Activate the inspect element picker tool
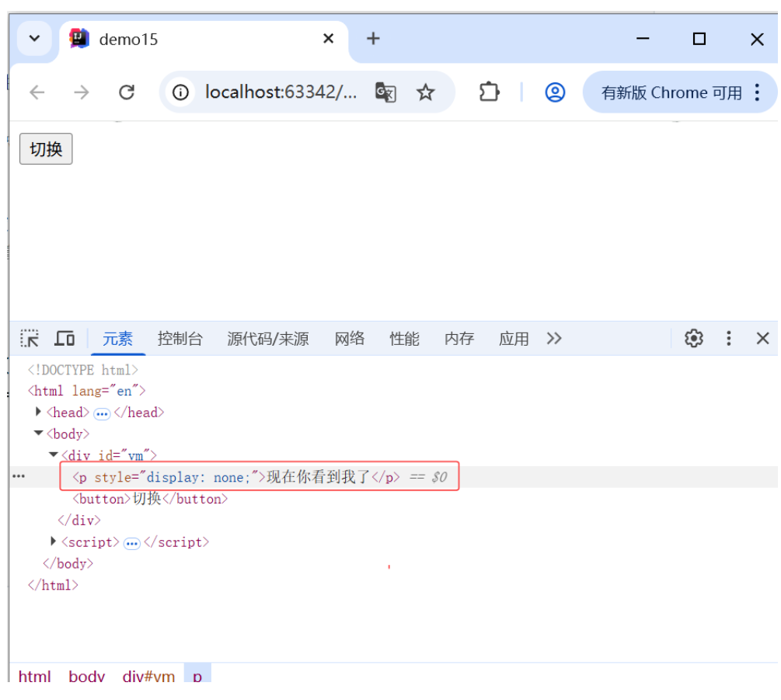This screenshot has height=700, width=781. point(30,339)
